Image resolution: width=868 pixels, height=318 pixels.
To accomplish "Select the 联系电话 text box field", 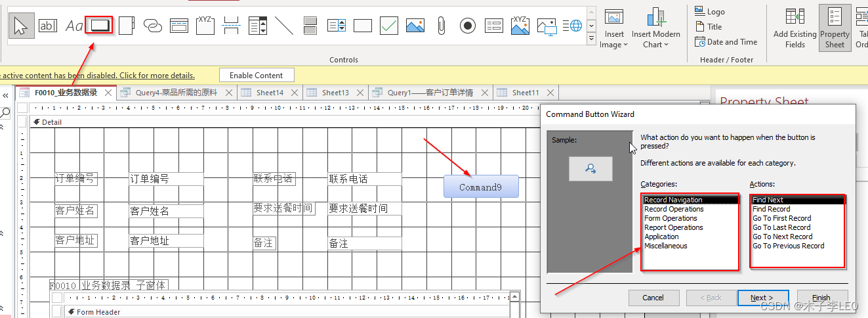I will (x=364, y=179).
